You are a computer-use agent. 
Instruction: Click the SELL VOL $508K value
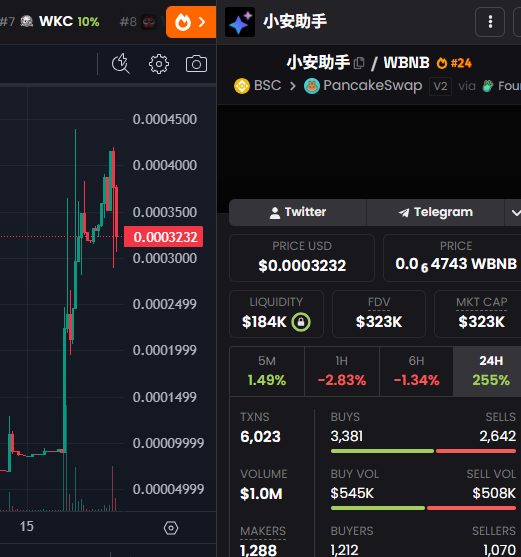tap(494, 493)
